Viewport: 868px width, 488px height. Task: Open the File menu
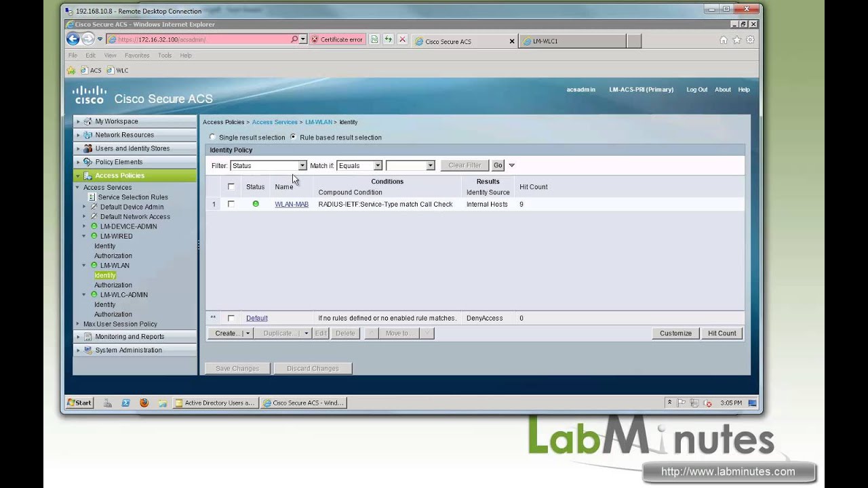(73, 56)
